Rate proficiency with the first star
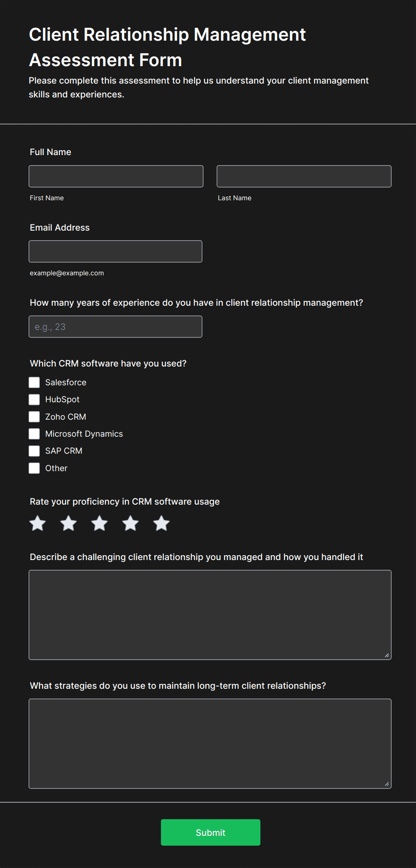 [x=38, y=523]
